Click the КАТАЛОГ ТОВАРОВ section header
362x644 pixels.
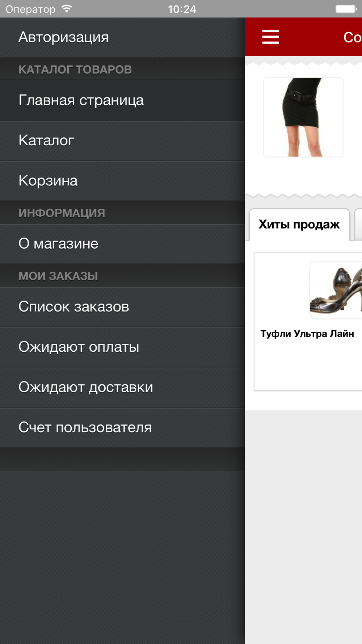tap(122, 69)
